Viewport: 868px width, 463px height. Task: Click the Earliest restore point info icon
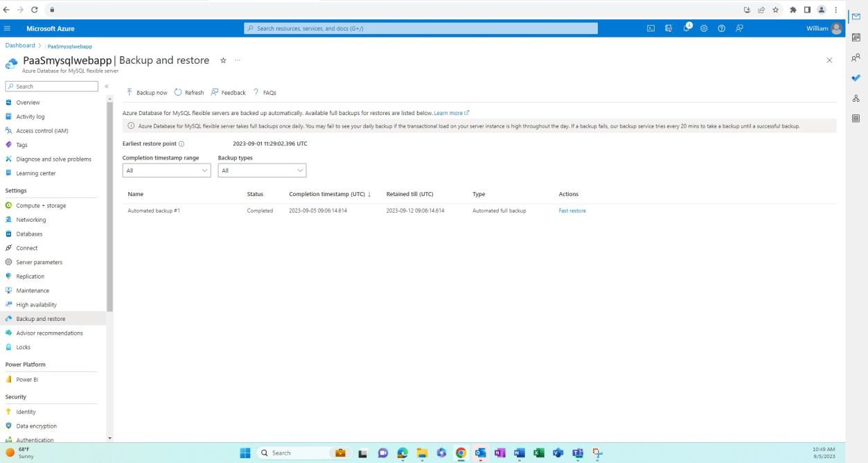180,144
